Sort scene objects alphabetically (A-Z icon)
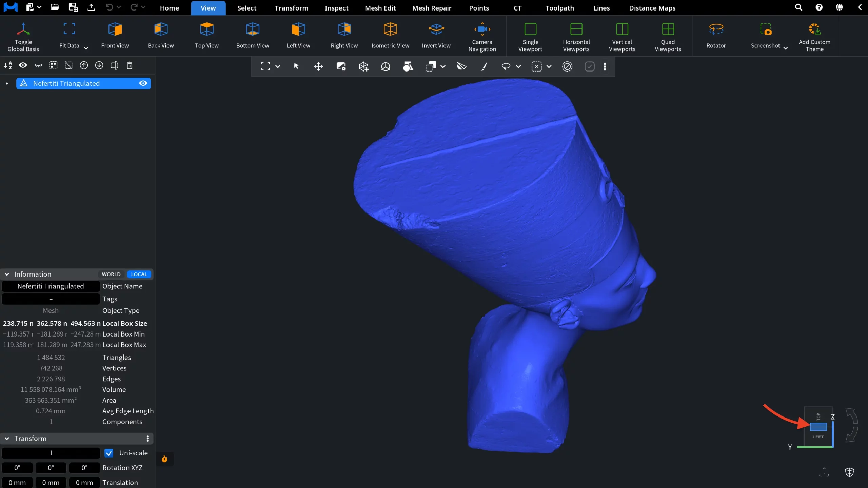The image size is (868, 488). [8, 65]
